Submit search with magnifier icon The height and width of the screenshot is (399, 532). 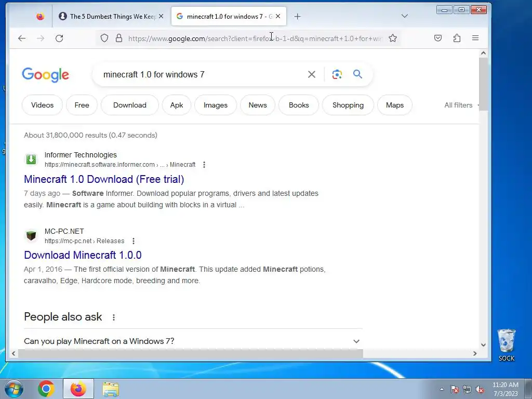[357, 74]
